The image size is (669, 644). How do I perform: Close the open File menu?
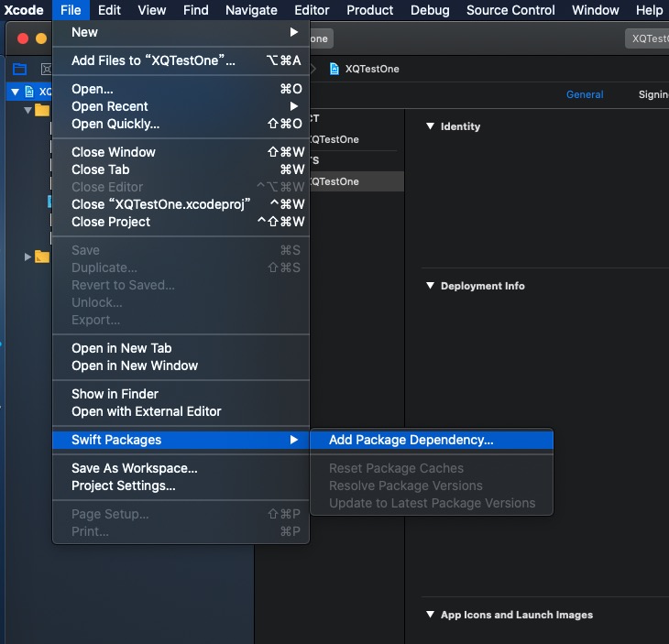(71, 10)
